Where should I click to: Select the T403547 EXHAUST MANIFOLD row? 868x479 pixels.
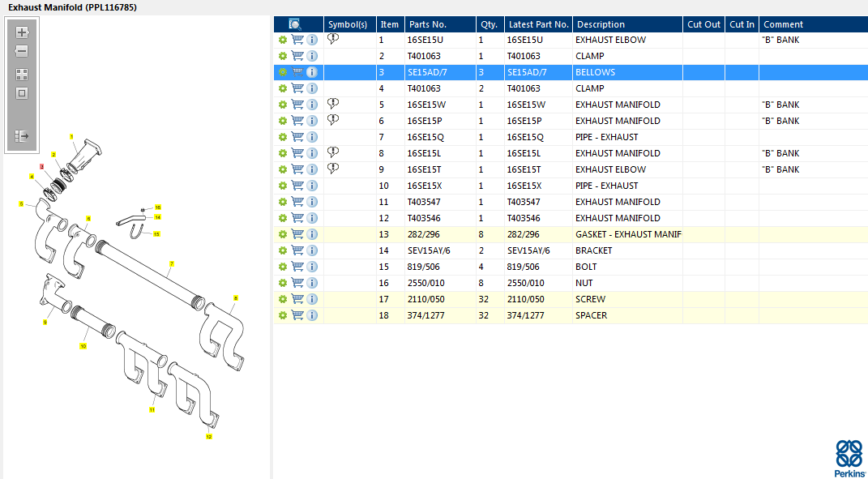click(x=616, y=202)
